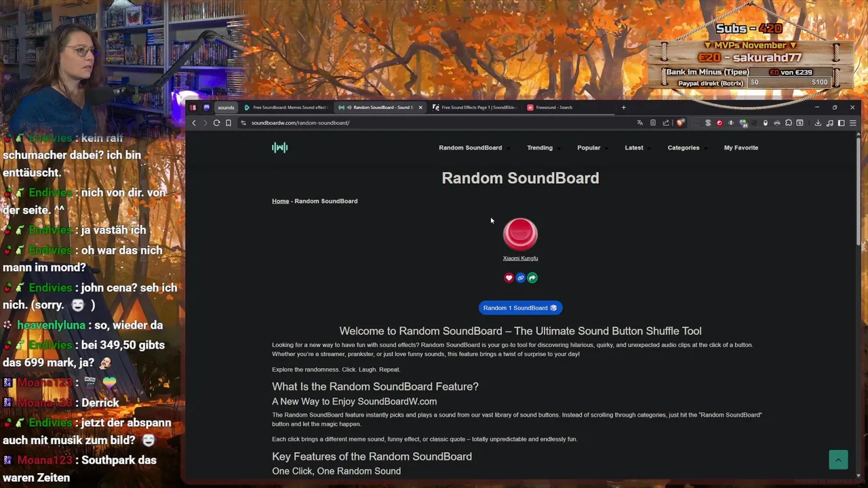Screen dimensions: 868x488
Task: Open the extensions puzzle piece menu
Action: (x=789, y=123)
